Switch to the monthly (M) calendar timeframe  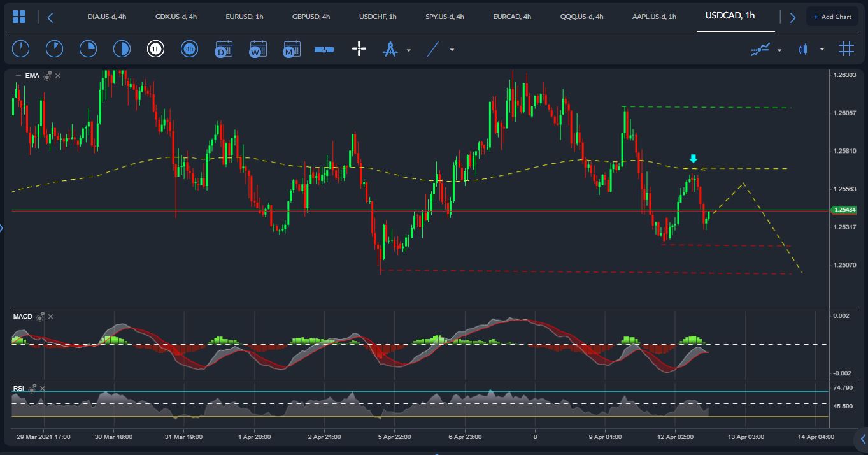(x=292, y=48)
